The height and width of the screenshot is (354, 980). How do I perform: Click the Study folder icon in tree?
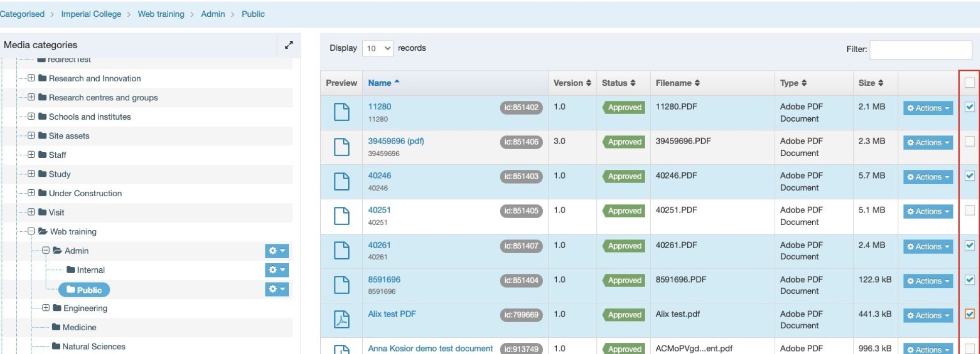43,174
